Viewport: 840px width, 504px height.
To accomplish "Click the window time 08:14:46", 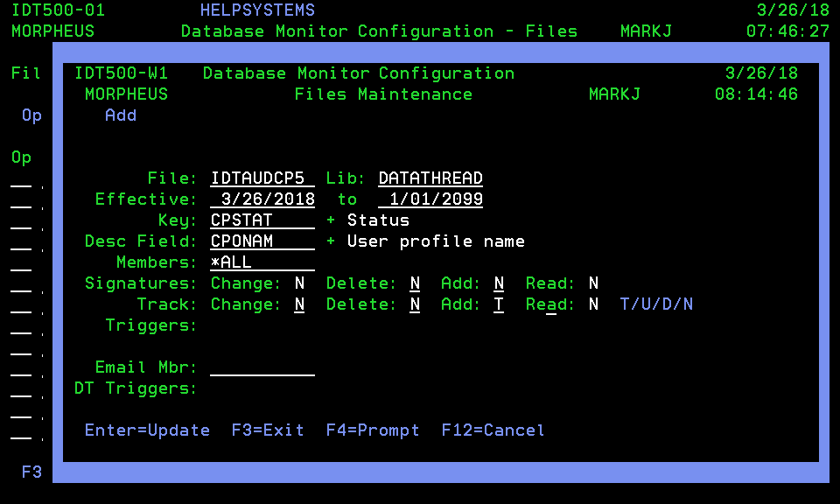I will [756, 94].
